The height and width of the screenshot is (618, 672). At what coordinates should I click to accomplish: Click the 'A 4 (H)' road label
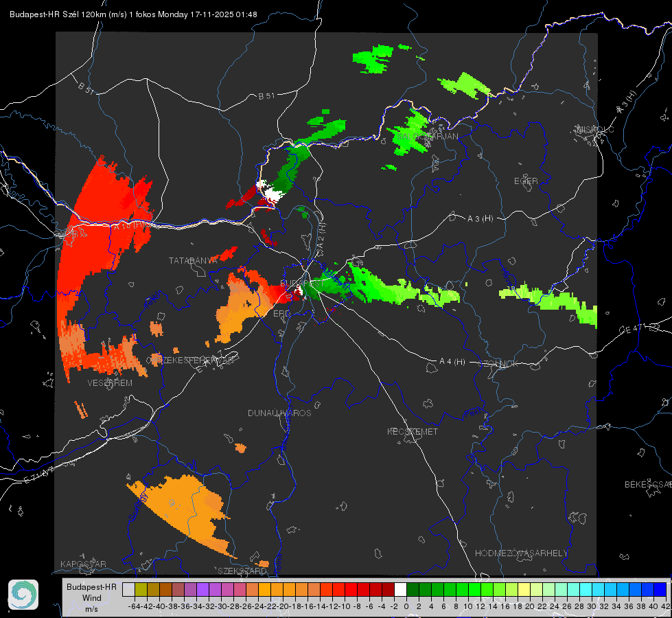[452, 362]
